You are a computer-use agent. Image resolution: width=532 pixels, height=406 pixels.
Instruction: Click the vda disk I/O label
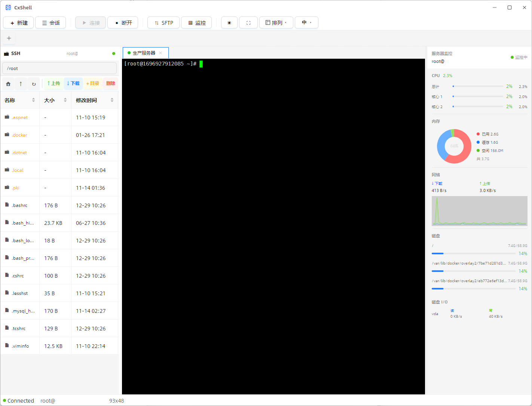435,314
